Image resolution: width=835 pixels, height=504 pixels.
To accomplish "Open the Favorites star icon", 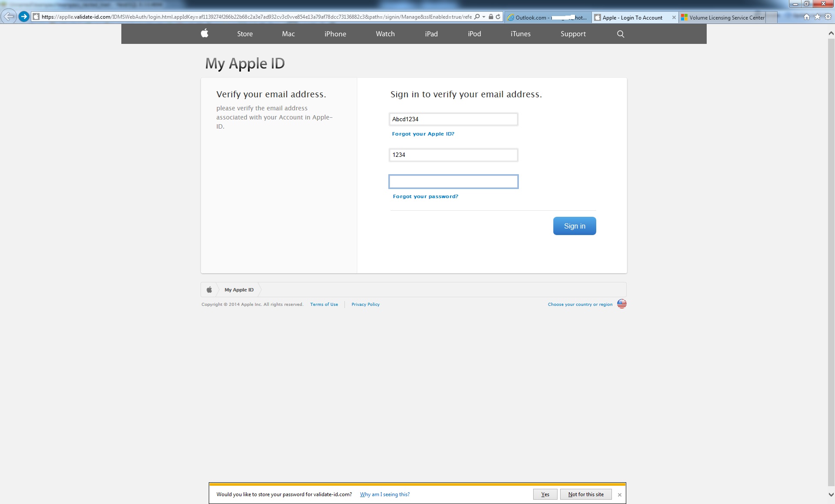I will coord(817,17).
